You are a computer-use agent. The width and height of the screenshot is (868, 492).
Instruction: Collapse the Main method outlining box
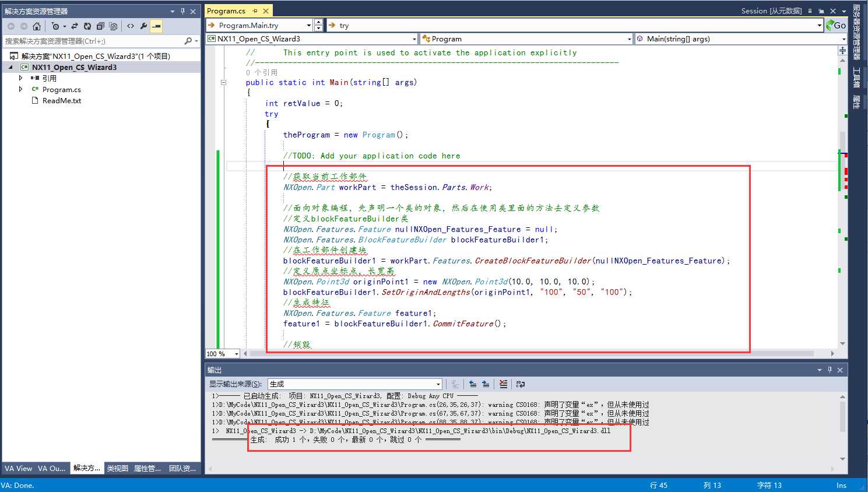223,83
